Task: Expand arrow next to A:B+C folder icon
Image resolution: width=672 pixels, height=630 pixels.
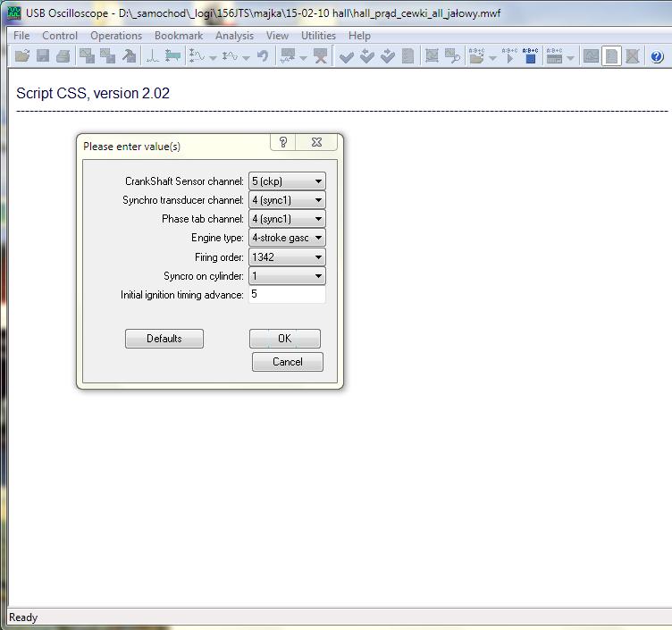Action: (x=493, y=58)
